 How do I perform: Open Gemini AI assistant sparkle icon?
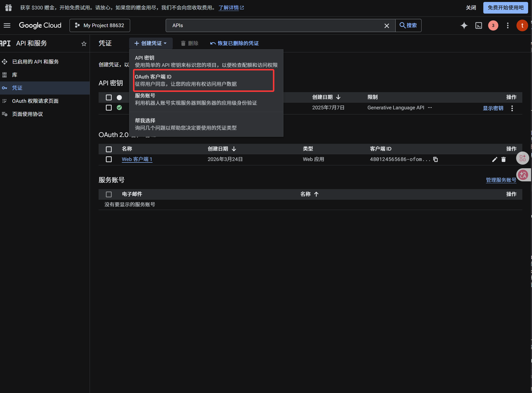(x=464, y=25)
